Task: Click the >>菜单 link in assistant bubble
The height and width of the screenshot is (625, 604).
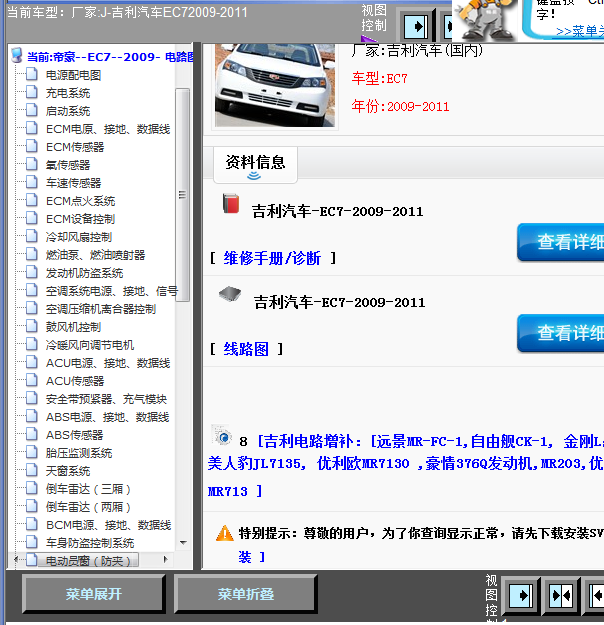Action: tap(580, 31)
